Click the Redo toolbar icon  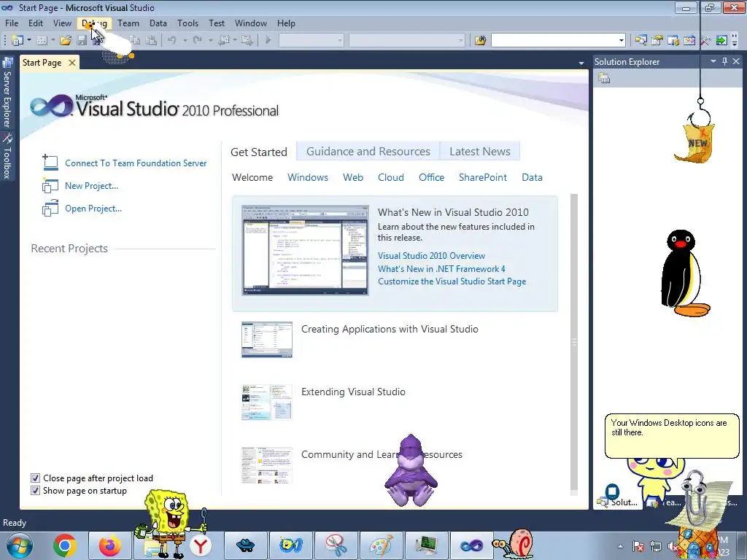(x=197, y=41)
